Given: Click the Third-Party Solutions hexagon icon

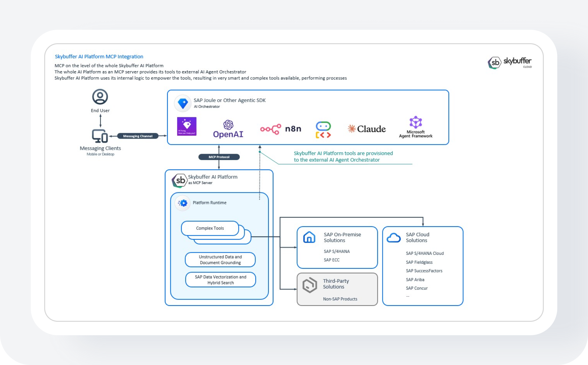Looking at the screenshot, I should [310, 285].
